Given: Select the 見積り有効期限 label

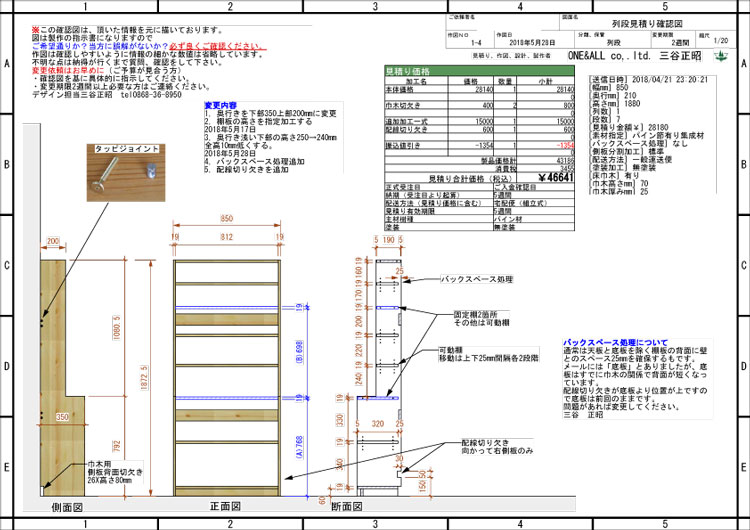Looking at the screenshot, I should pos(410,211).
